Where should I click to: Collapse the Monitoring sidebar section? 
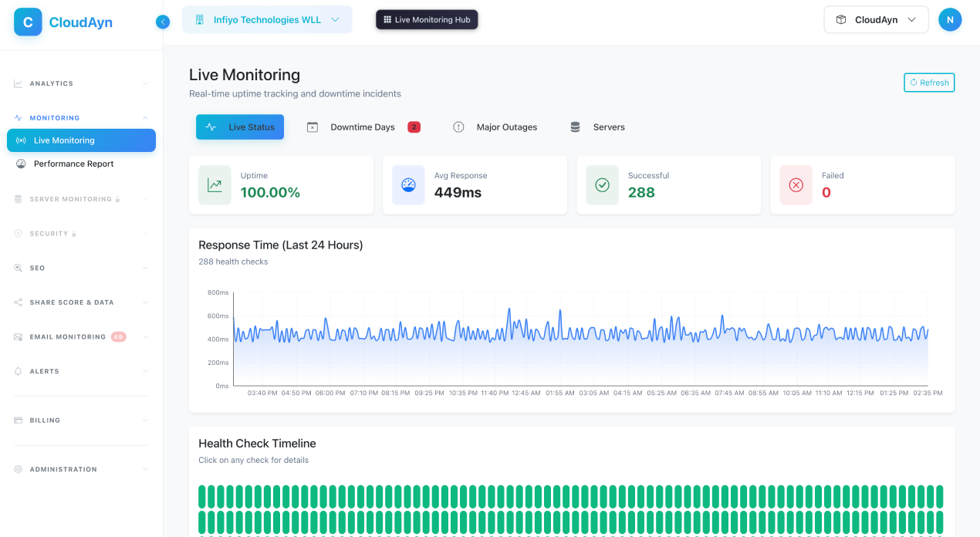pyautogui.click(x=81, y=118)
